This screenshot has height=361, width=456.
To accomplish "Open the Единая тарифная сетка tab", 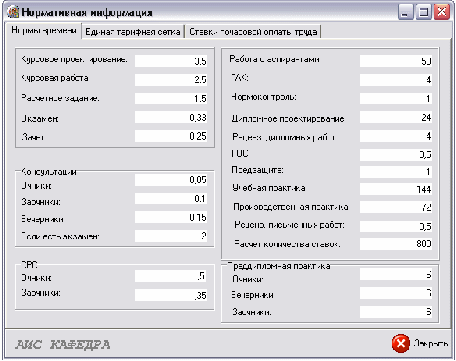I will (x=133, y=32).
